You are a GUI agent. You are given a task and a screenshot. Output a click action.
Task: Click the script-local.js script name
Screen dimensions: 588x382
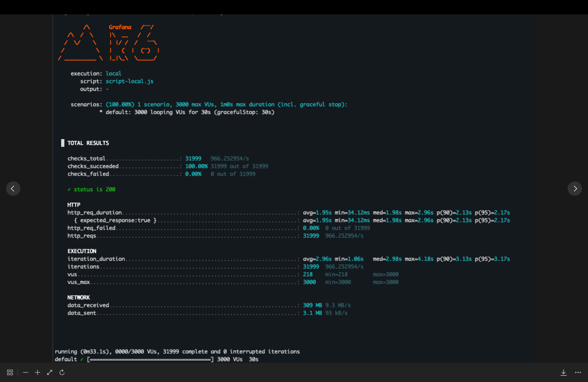click(x=129, y=81)
